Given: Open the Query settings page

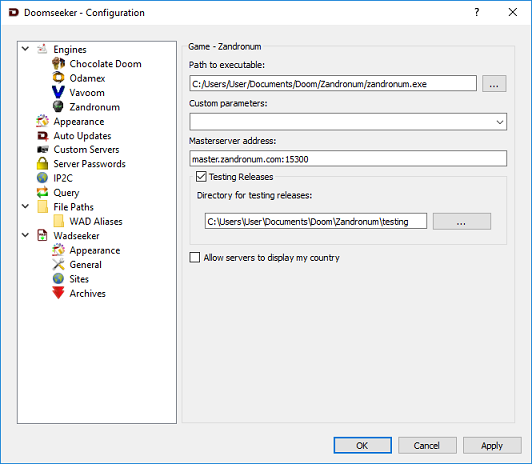Looking at the screenshot, I should [66, 193].
